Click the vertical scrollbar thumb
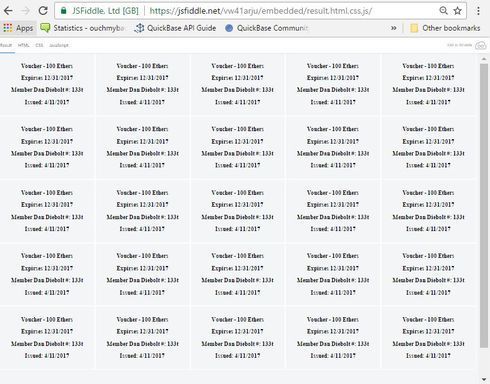The image size is (490, 384). [484, 206]
